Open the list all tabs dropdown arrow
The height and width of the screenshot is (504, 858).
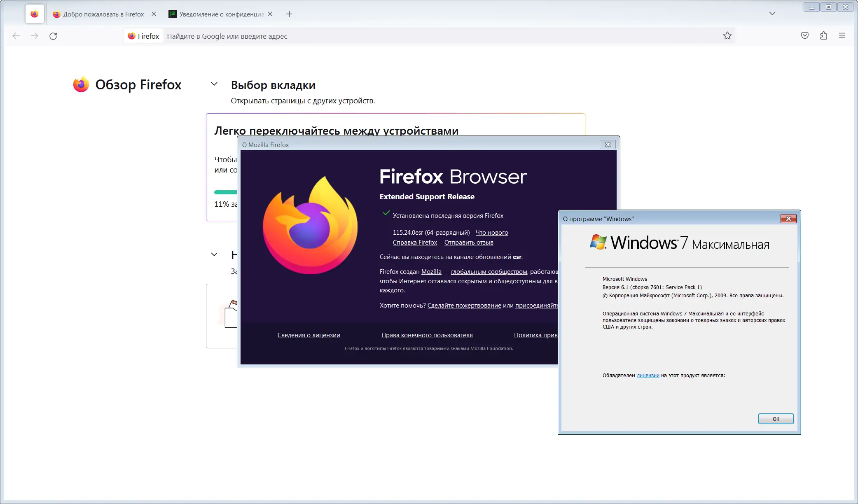(772, 14)
